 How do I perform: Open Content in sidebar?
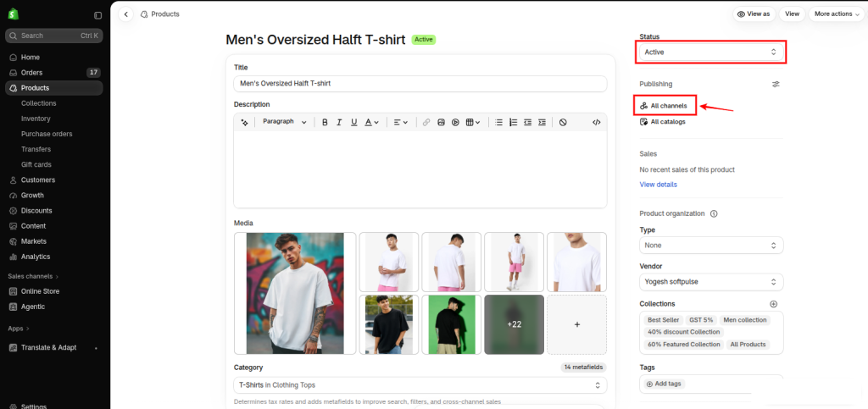[53, 226]
